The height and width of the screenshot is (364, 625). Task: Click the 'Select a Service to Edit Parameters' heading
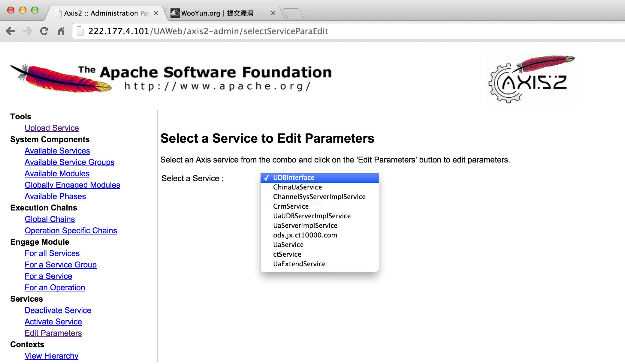[x=267, y=139]
